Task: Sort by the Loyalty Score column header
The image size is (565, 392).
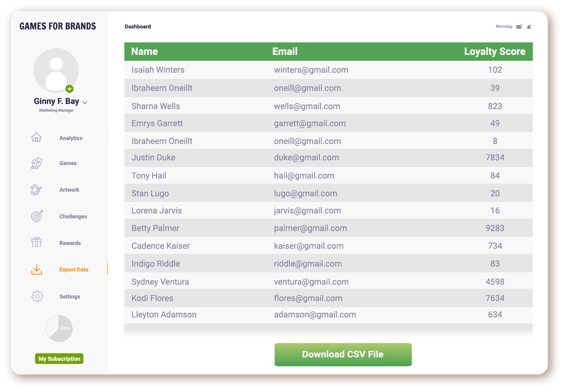Action: pos(494,51)
